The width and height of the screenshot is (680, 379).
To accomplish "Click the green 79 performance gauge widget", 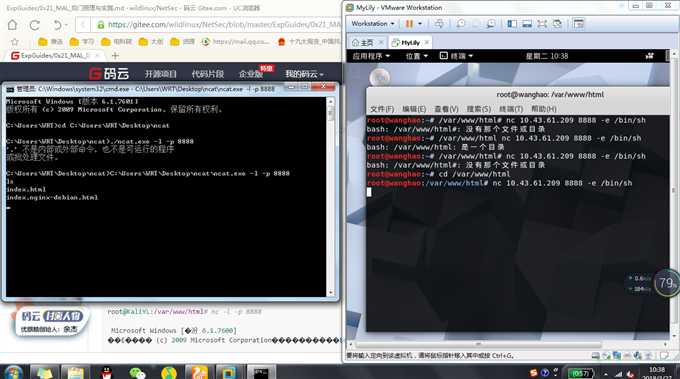I will pyautogui.click(x=666, y=283).
